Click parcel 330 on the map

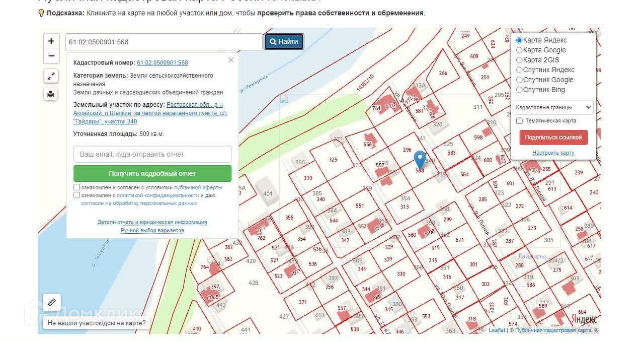pyautogui.click(x=400, y=274)
